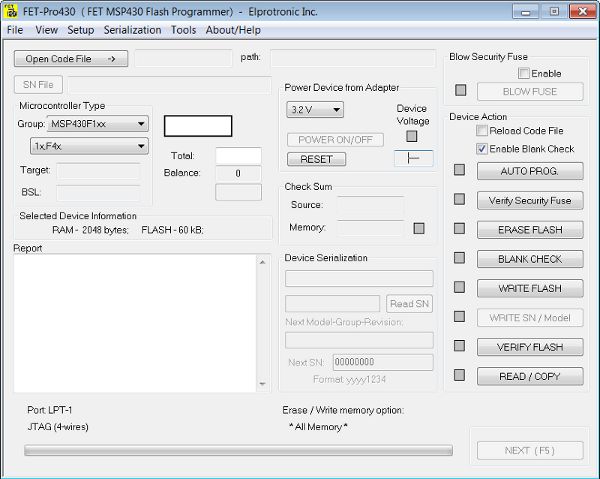Image resolution: width=600 pixels, height=479 pixels.
Task: Click the NEXT (F5) button
Action: (x=530, y=450)
